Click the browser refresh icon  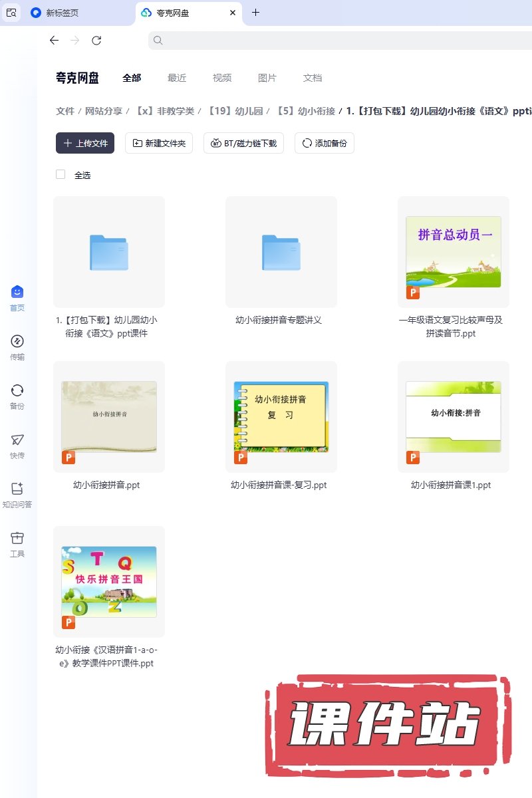(96, 41)
